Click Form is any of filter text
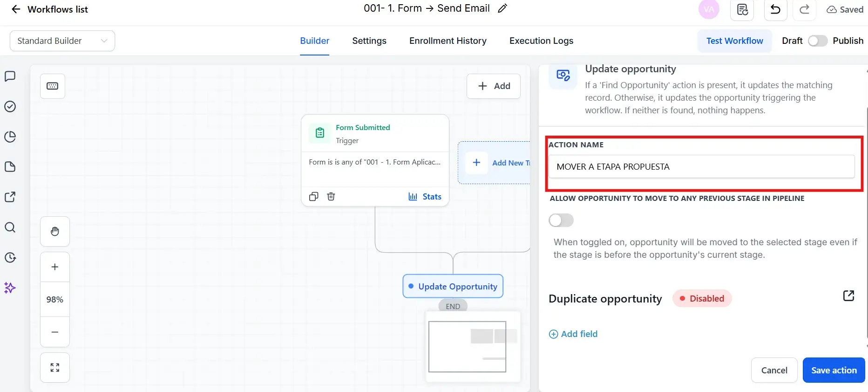Image resolution: width=868 pixels, height=392 pixels. (375, 162)
